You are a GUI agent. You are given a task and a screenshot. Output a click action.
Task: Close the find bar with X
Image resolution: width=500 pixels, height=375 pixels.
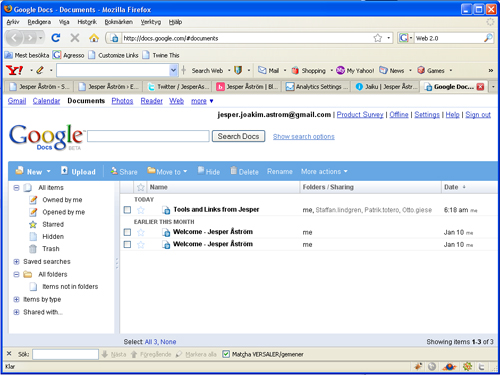[x=9, y=354]
